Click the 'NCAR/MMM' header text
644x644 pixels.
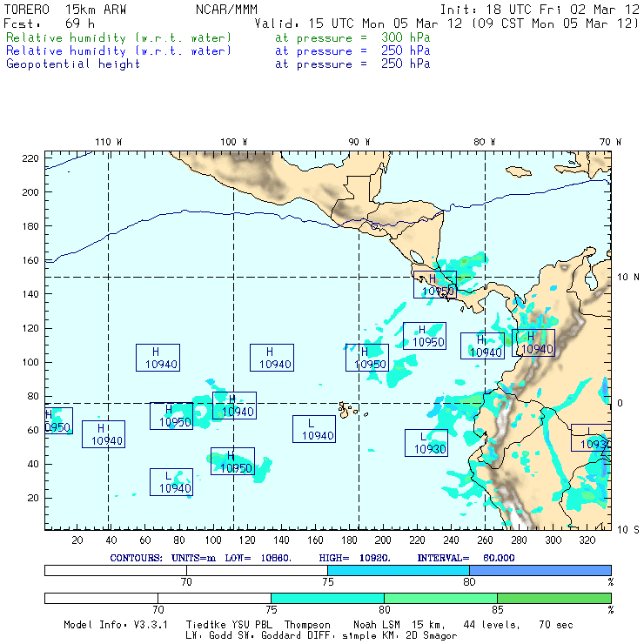[226, 10]
